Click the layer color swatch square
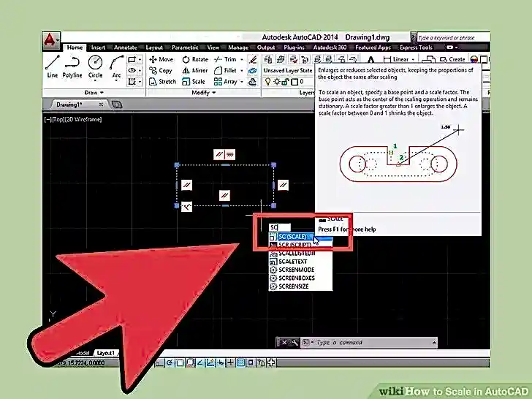Screen dimensions: 532x399 click(294, 82)
